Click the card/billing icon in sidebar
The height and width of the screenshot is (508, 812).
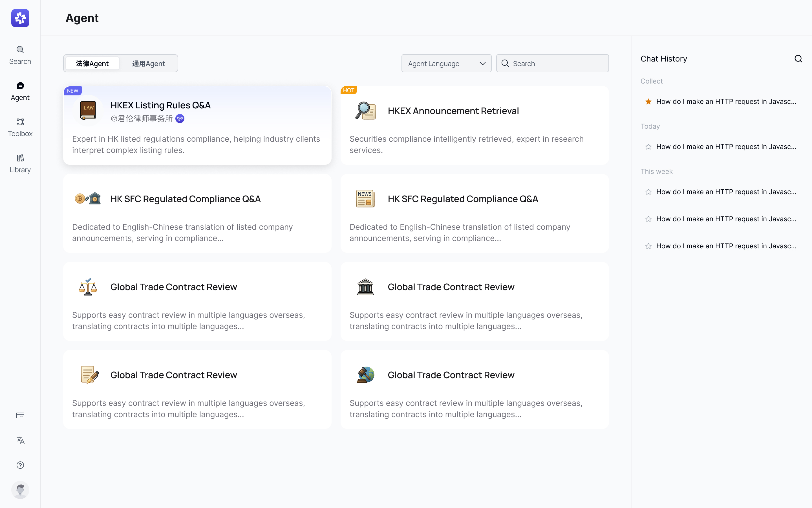pos(20,416)
